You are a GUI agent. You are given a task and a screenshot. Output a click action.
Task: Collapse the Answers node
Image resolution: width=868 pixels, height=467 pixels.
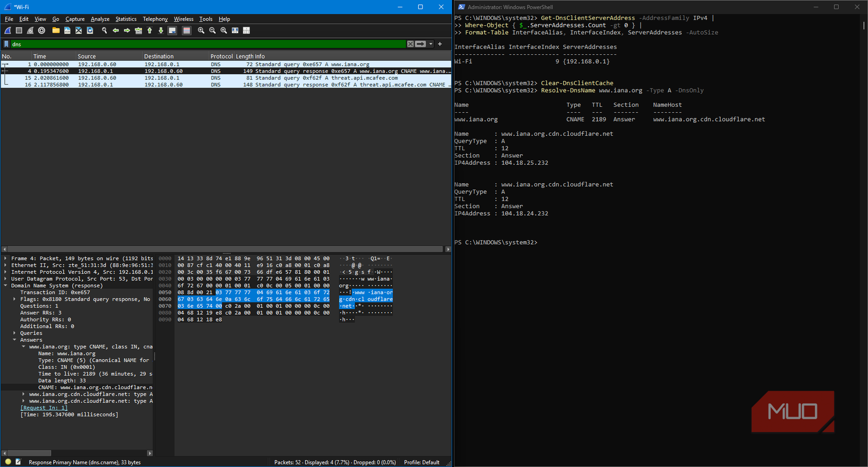pos(15,340)
